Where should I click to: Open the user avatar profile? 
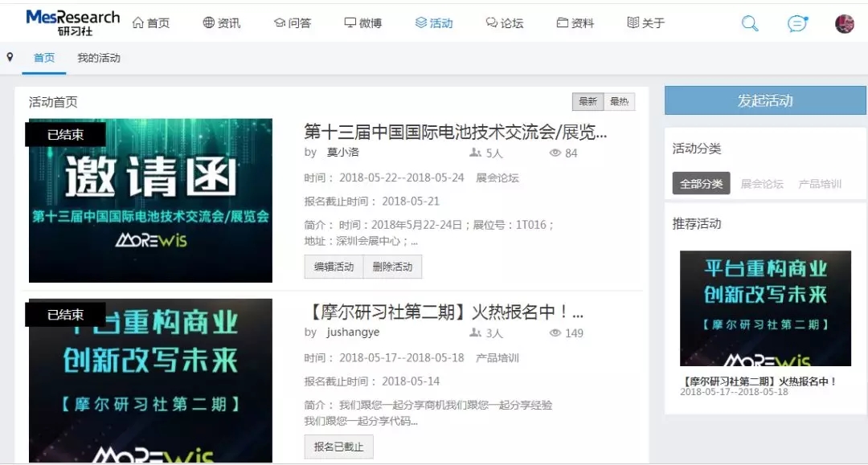click(844, 23)
